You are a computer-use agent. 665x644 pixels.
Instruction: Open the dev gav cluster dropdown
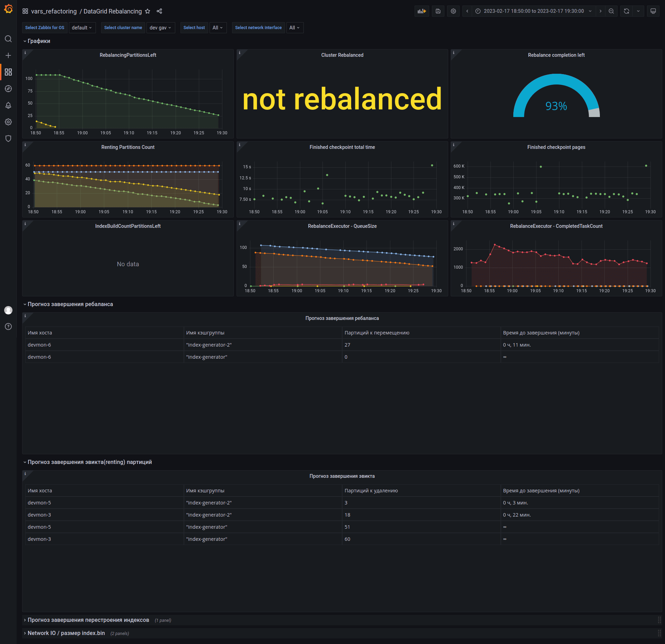(x=160, y=27)
